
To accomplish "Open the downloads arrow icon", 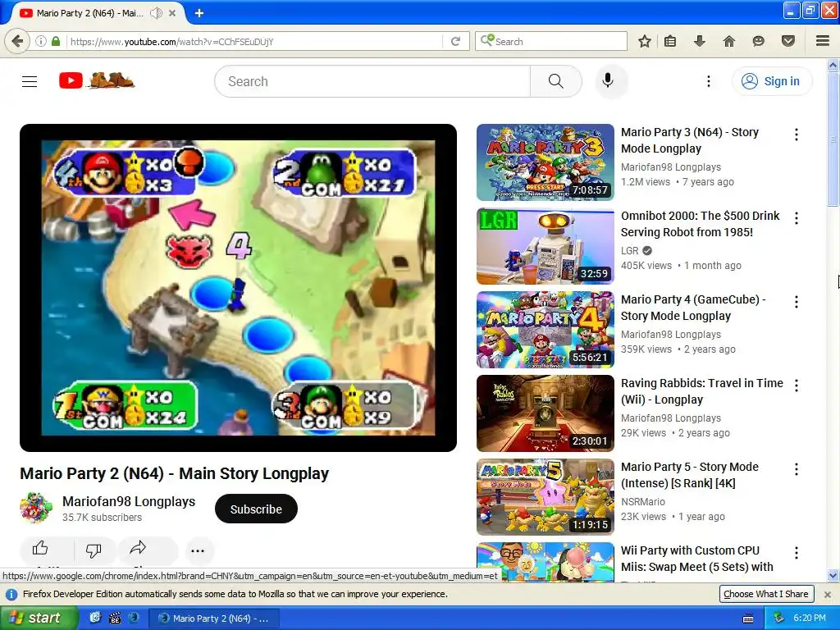I will (x=699, y=41).
